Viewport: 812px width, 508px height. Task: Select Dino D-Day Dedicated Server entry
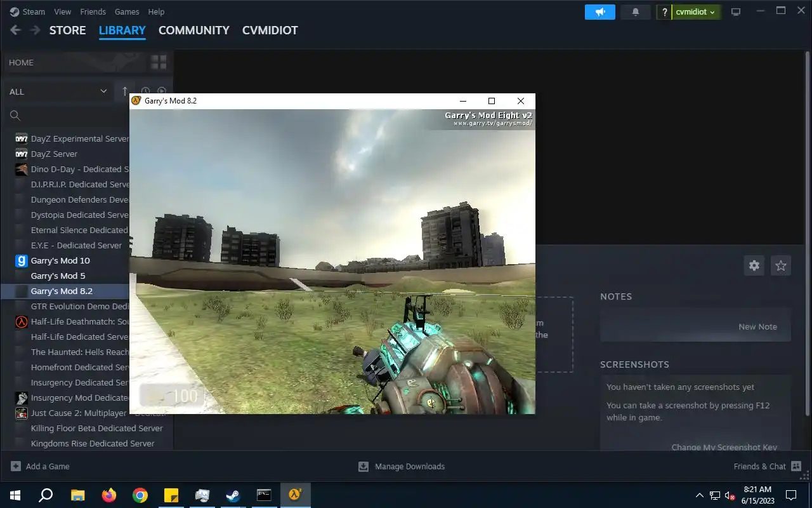[x=72, y=169]
